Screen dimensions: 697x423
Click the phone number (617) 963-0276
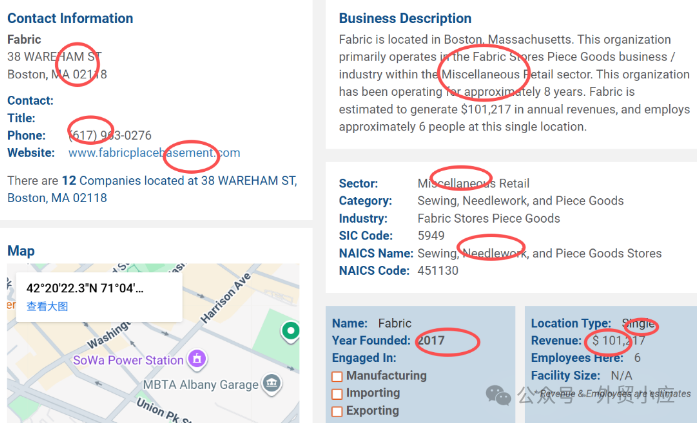(x=110, y=135)
